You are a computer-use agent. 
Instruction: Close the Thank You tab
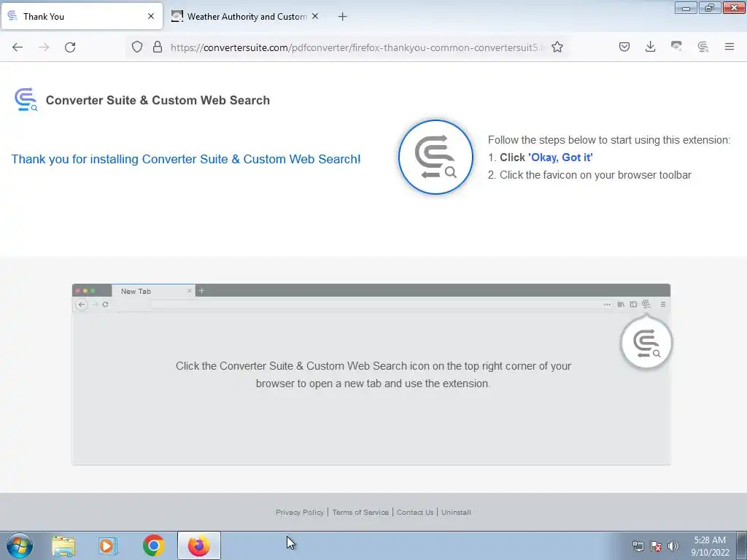[x=151, y=16]
